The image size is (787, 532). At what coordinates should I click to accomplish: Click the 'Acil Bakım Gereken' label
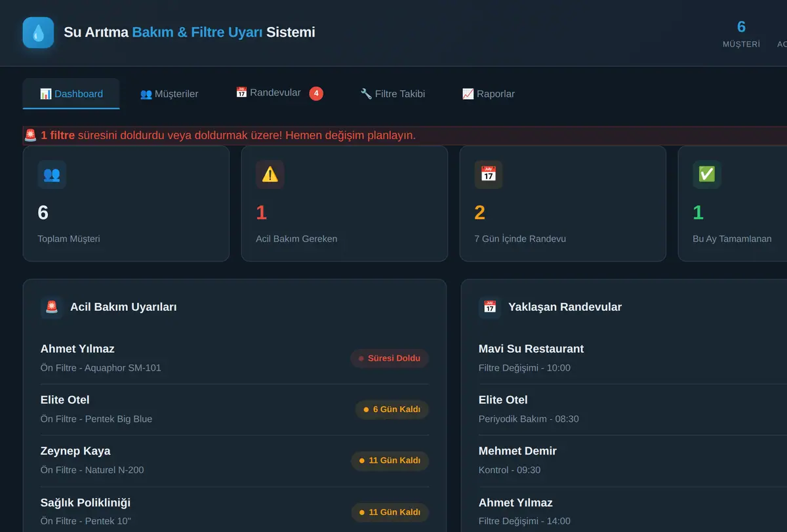(x=296, y=239)
